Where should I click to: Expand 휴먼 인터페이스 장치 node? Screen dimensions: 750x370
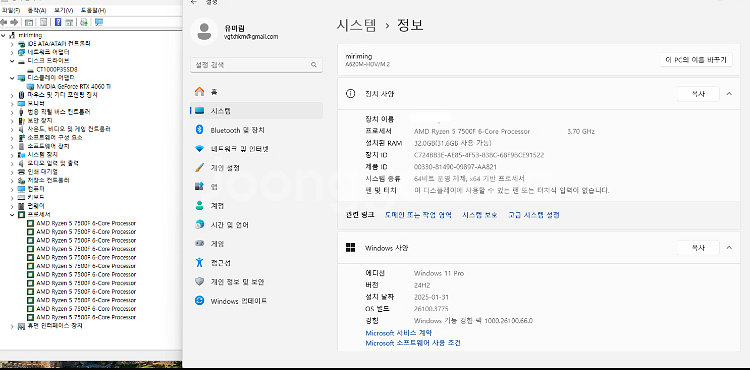point(12,326)
